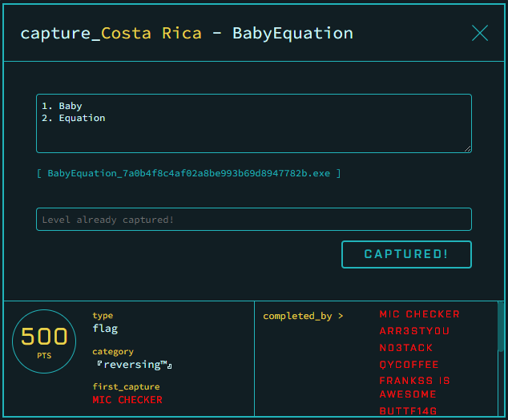Click the 'reversing' category value
The height and width of the screenshot is (420, 508).
[x=135, y=365]
